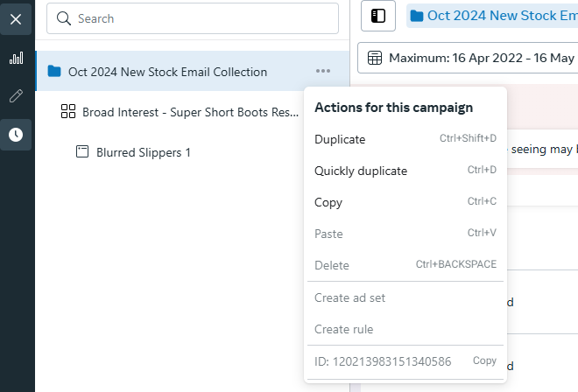Viewport: 578px width, 392px height.
Task: Select Copy in the campaign actions menu
Action: [328, 202]
